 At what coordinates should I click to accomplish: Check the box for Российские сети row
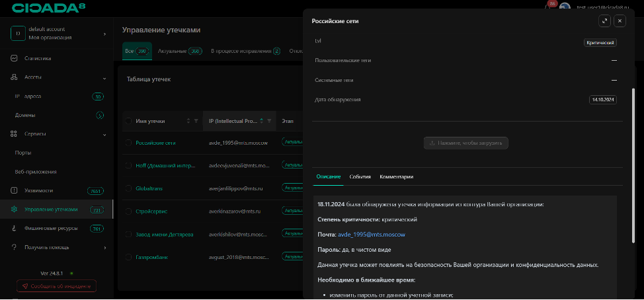(x=128, y=142)
